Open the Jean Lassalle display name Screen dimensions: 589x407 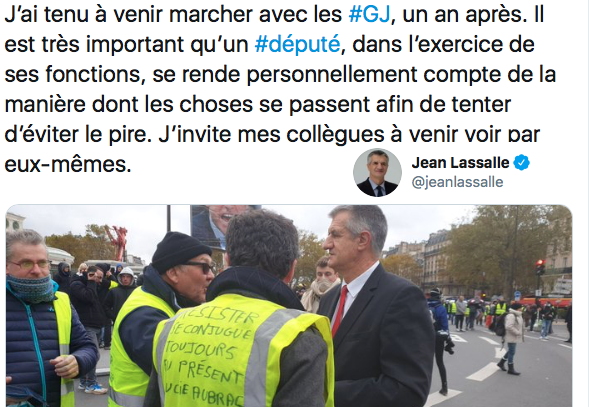coord(460,163)
